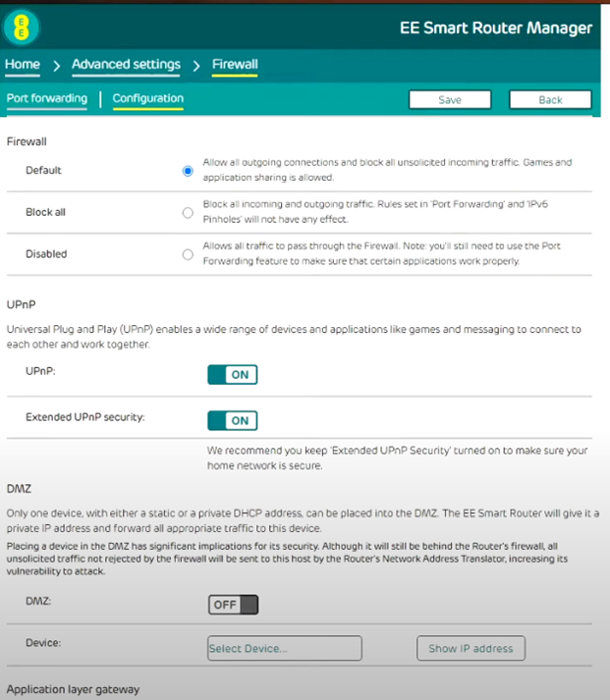Choose Block all firewall mode
The width and height of the screenshot is (610, 700).
coord(188,212)
